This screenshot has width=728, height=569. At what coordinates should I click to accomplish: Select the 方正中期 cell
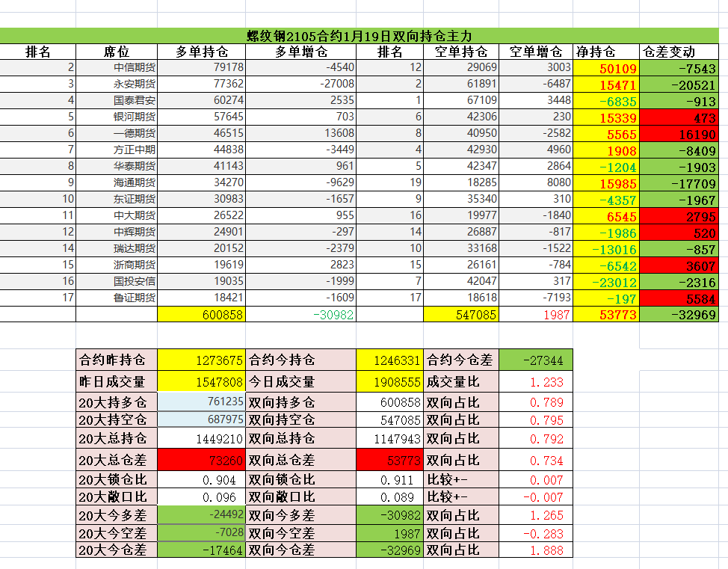(x=117, y=150)
